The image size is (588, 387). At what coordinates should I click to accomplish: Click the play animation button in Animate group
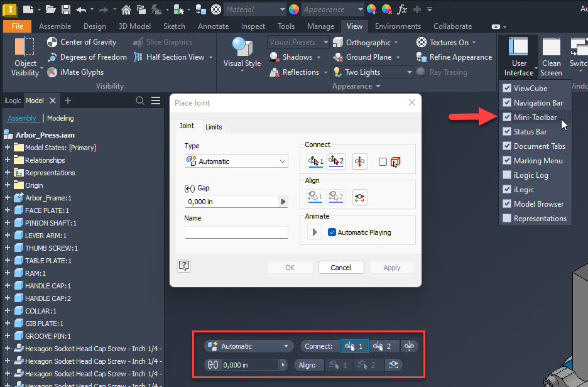click(315, 232)
